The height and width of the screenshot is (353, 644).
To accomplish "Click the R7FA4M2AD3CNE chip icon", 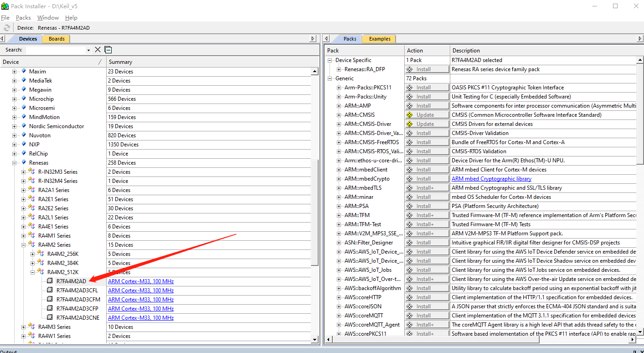I will pos(50,317).
